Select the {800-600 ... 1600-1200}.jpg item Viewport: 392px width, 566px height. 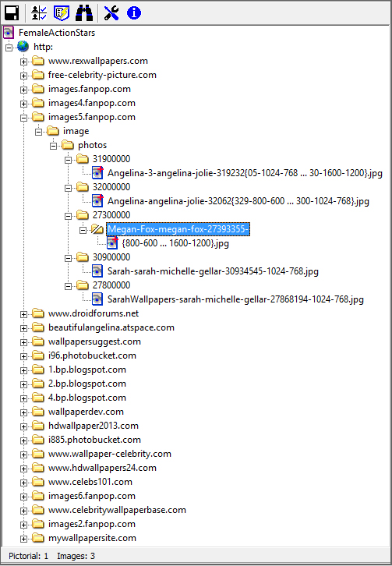pyautogui.click(x=175, y=243)
